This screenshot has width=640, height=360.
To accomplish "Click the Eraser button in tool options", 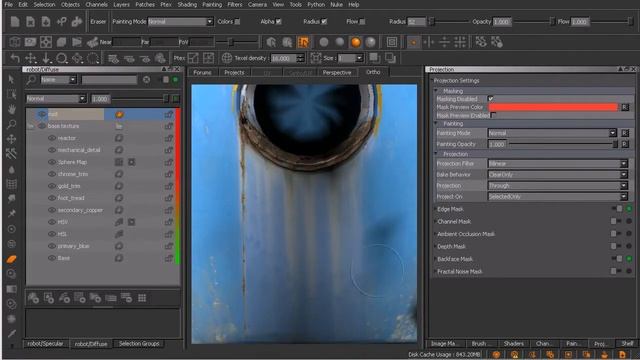I will click(98, 22).
